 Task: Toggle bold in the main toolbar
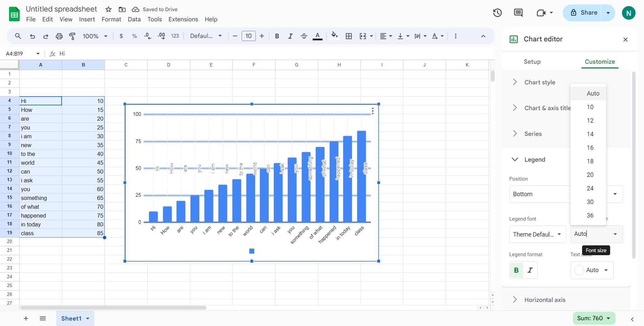[x=277, y=36]
